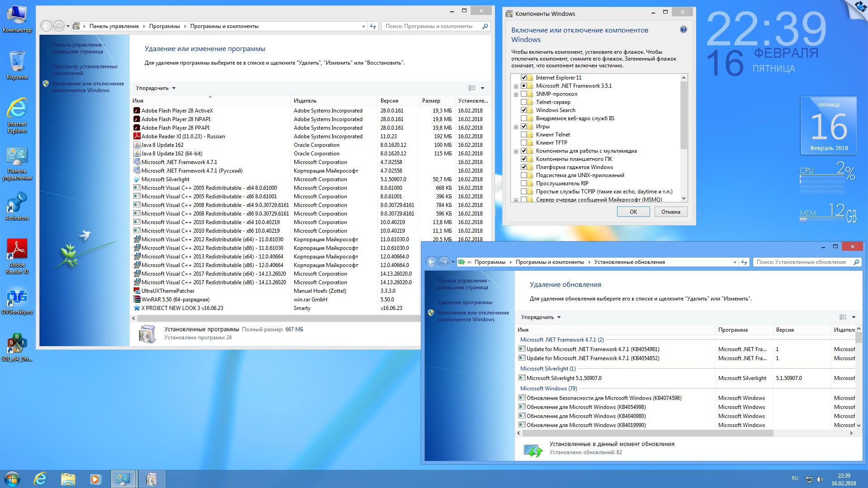Expand the Microsoft .NET Framework 3.5.1 node
The image size is (868, 488).
pyautogui.click(x=516, y=86)
